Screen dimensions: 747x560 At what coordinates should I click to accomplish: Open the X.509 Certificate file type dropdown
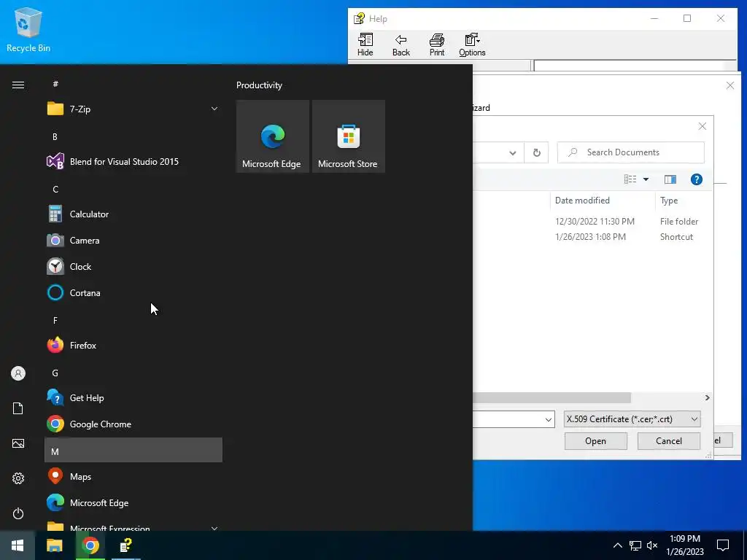click(x=632, y=419)
